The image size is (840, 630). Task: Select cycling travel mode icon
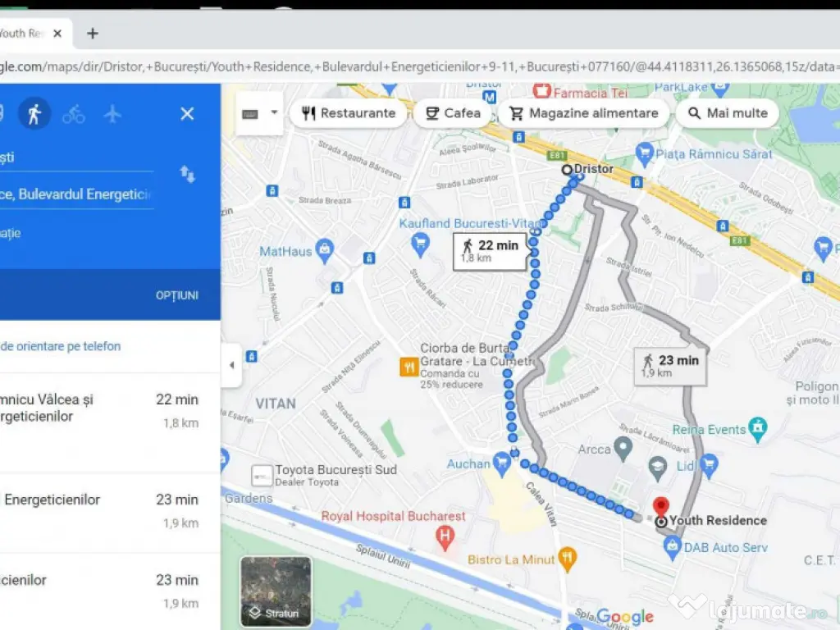tap(73, 114)
